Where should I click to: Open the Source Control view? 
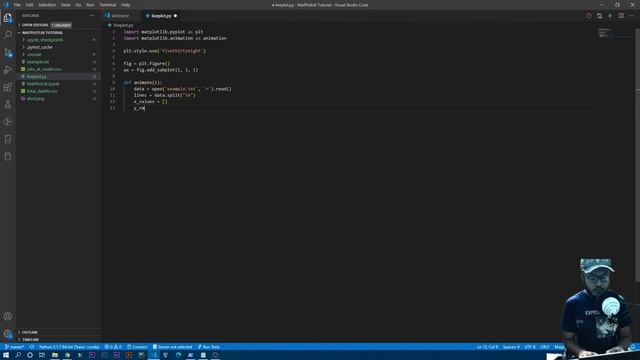point(8,53)
